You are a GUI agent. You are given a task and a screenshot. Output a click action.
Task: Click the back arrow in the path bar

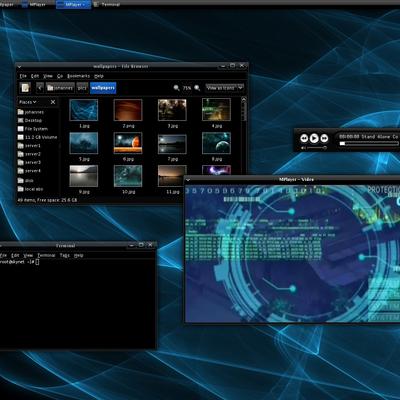[x=40, y=88]
